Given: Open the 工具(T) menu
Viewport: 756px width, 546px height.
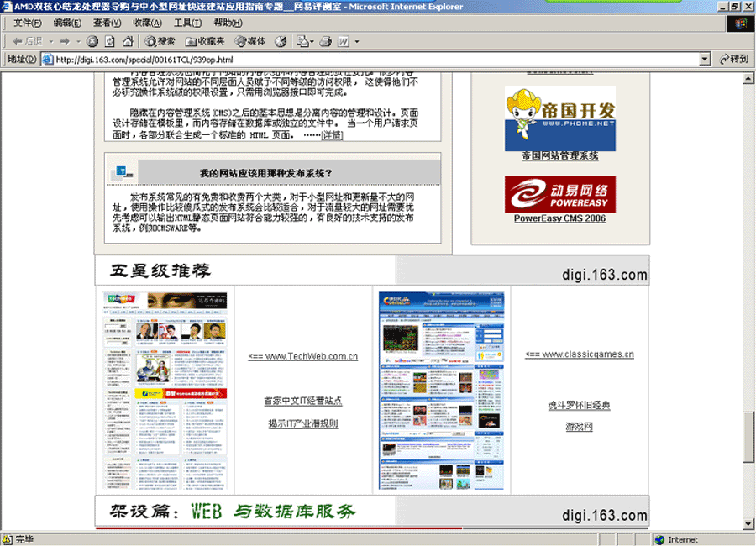Looking at the screenshot, I should [186, 23].
